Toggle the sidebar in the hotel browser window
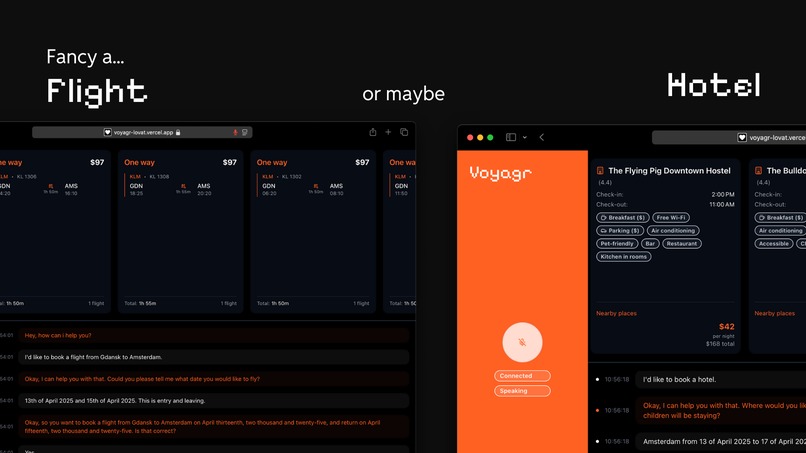Viewport: 806px width, 453px height. pos(511,137)
